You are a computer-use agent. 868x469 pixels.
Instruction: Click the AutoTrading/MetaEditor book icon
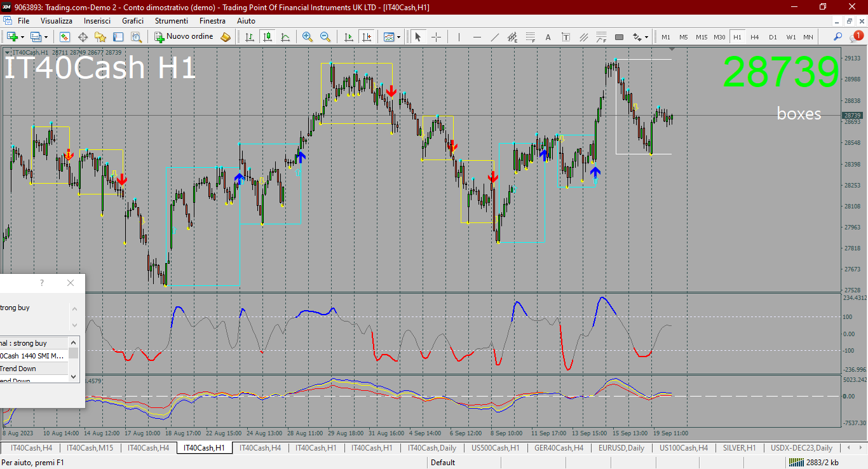coord(226,37)
